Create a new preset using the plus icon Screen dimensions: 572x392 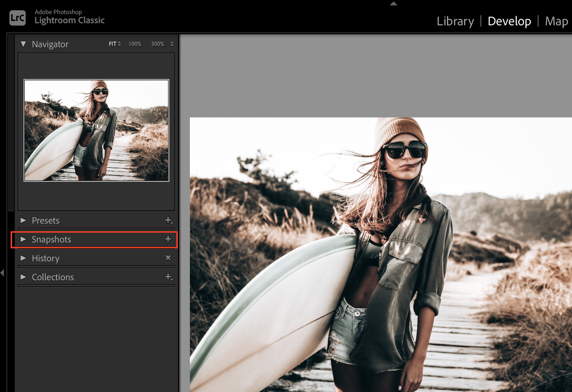[x=168, y=220]
